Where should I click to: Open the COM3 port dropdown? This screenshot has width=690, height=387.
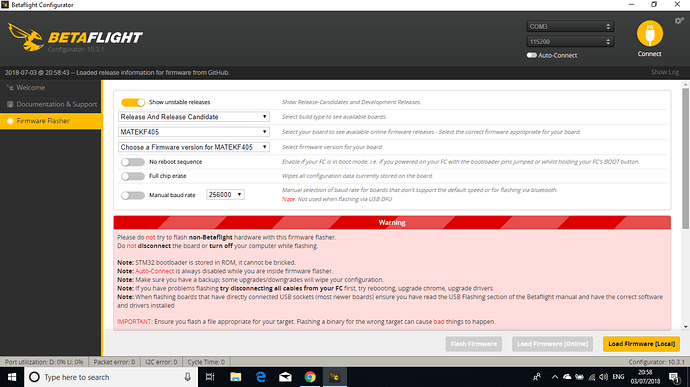tap(570, 26)
